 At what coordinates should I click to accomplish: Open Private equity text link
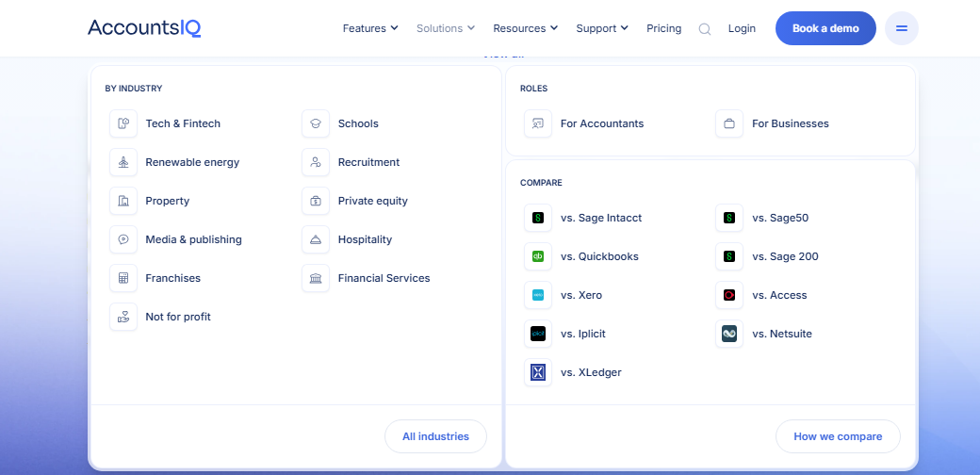pos(373,202)
